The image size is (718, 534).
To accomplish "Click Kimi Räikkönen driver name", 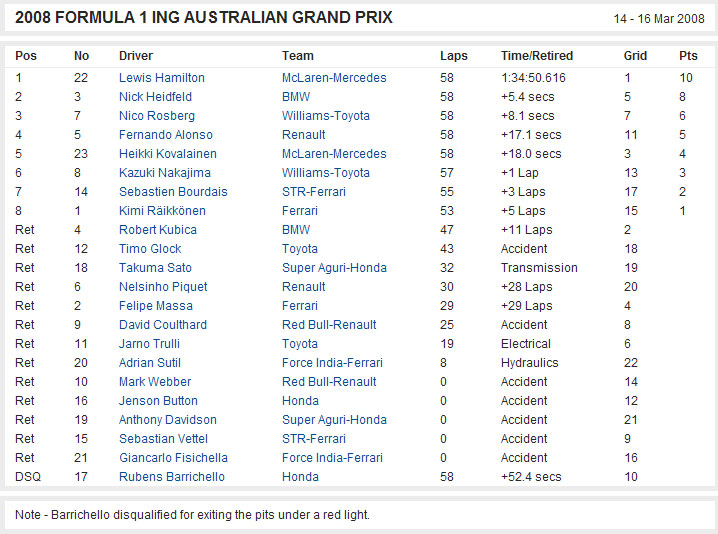I will tap(162, 211).
